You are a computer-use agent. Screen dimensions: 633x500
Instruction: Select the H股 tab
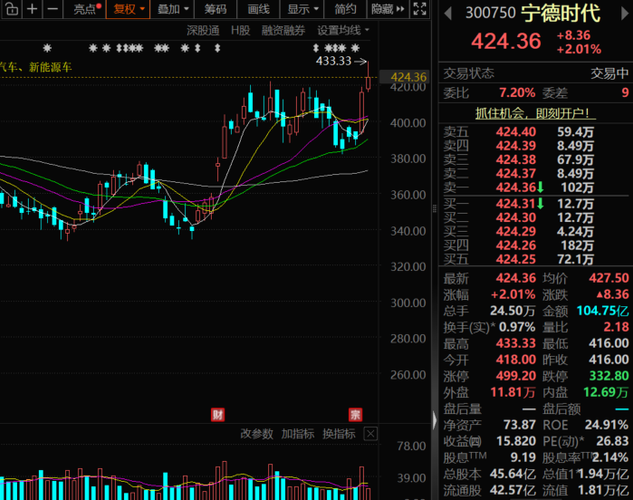coord(241,30)
